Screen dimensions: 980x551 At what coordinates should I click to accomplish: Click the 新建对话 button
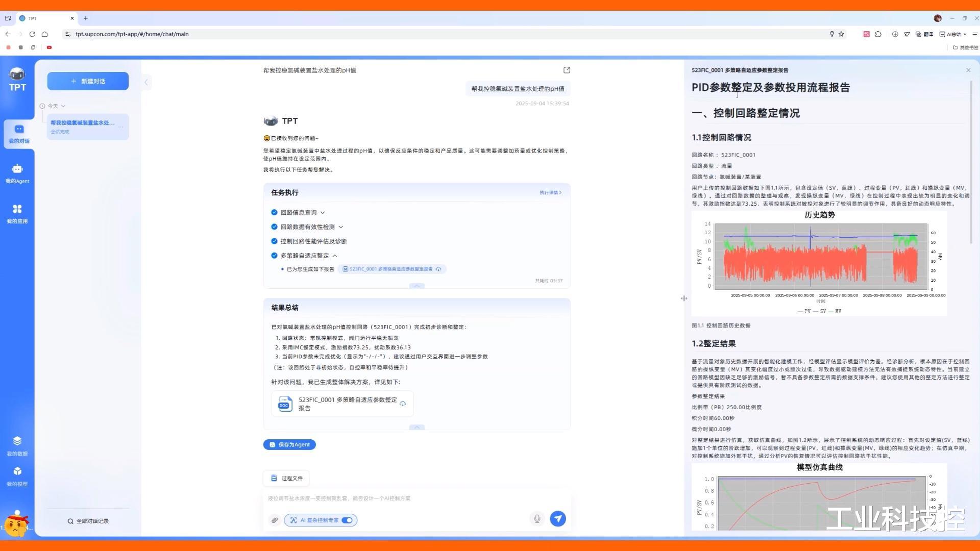click(x=88, y=81)
